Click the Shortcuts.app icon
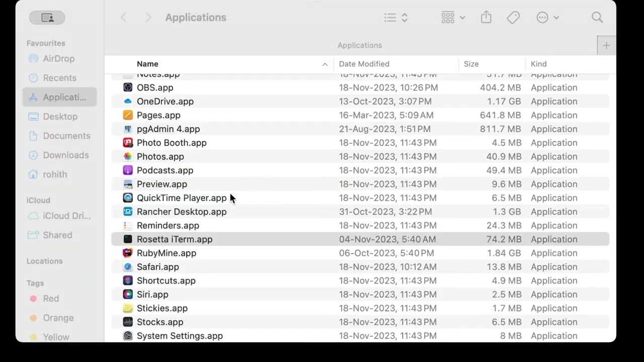 pyautogui.click(x=128, y=281)
